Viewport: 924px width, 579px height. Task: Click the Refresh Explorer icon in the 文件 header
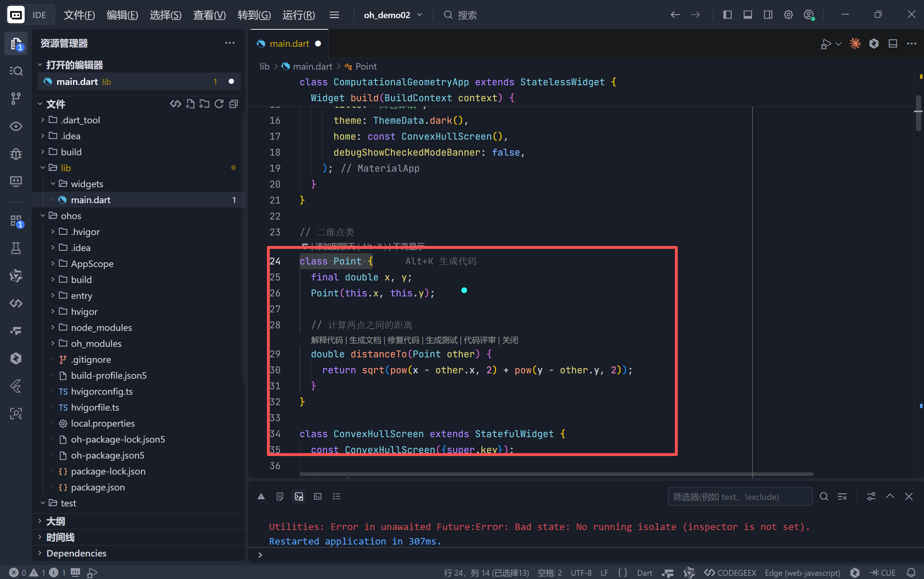(219, 104)
